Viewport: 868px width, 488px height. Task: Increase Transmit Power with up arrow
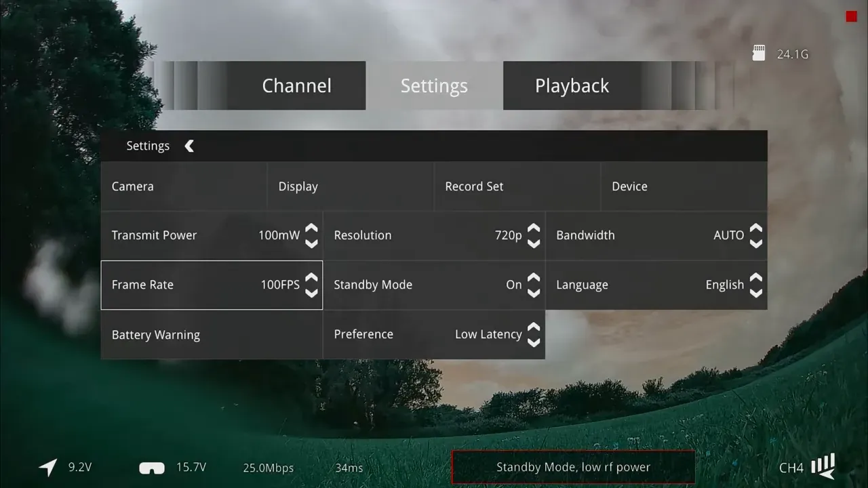point(311,228)
